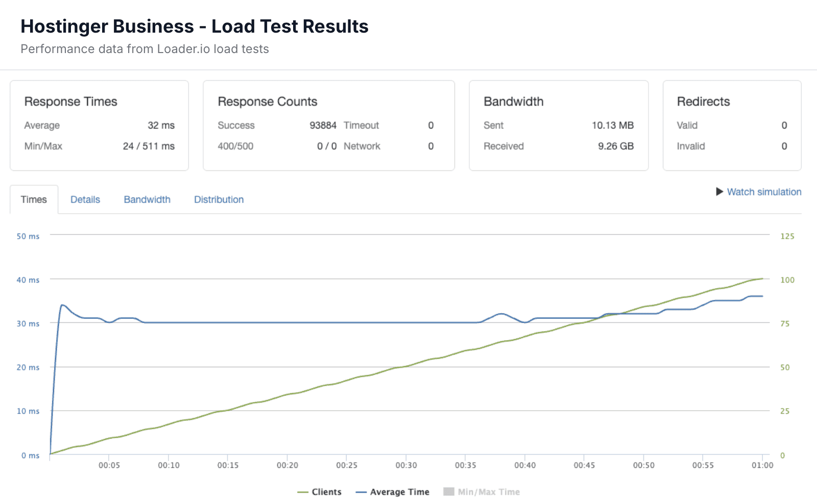Click the 50 ms y-axis label

pos(27,236)
